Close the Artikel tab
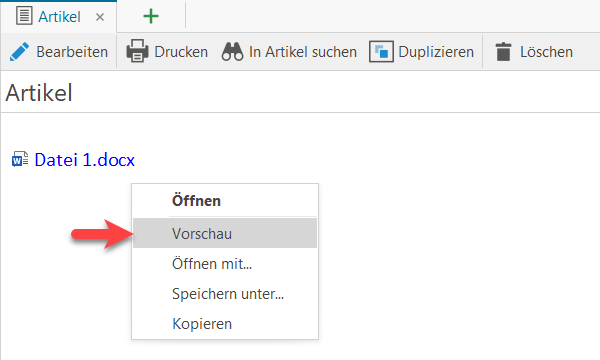This screenshot has width=600, height=360. coord(100,17)
